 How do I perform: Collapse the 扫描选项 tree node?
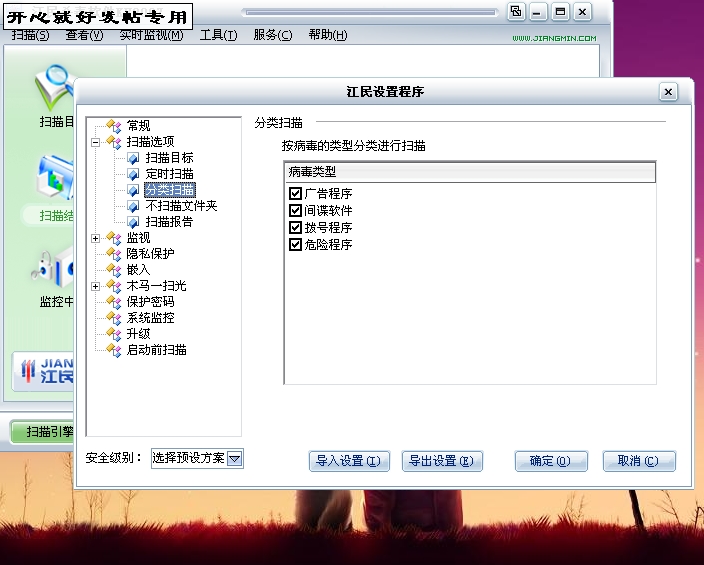coord(95,143)
